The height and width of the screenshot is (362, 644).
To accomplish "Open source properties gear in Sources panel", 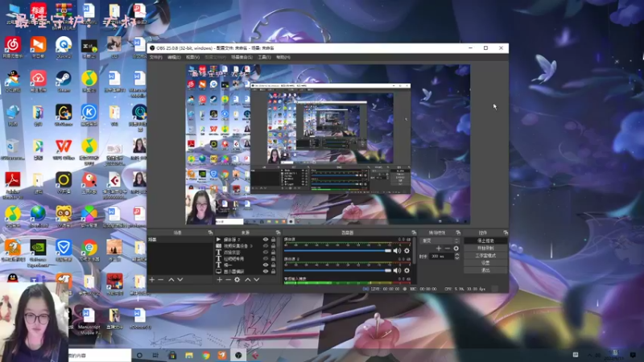I will point(237,279).
